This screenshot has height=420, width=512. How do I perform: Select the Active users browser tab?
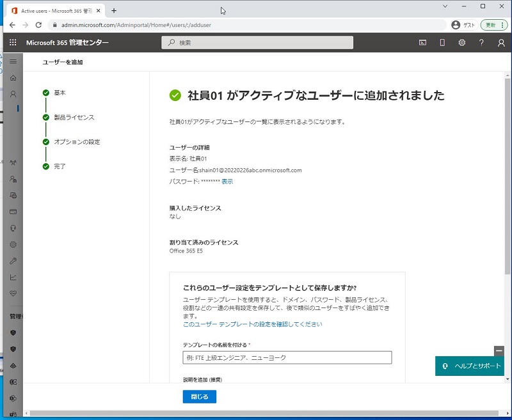click(x=56, y=11)
